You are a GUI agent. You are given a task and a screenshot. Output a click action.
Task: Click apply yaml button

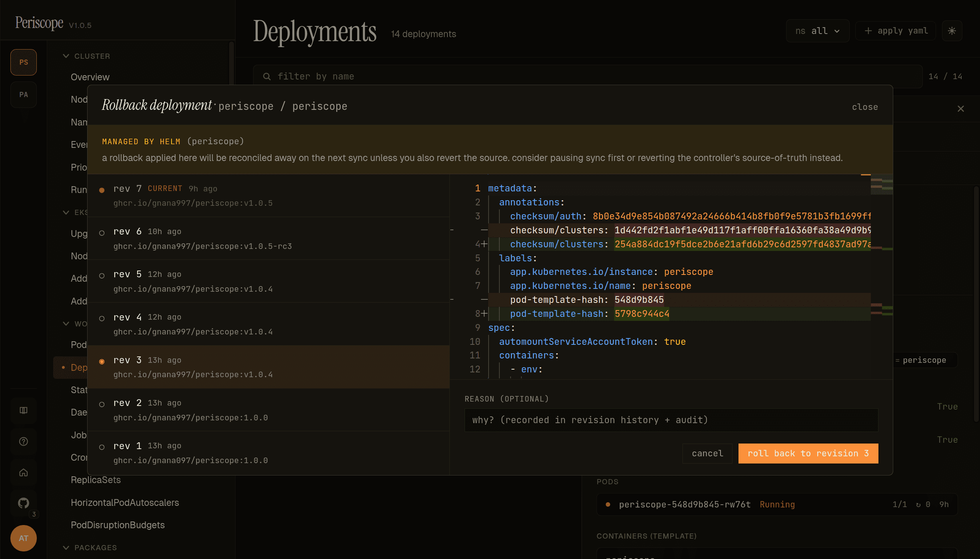(896, 31)
